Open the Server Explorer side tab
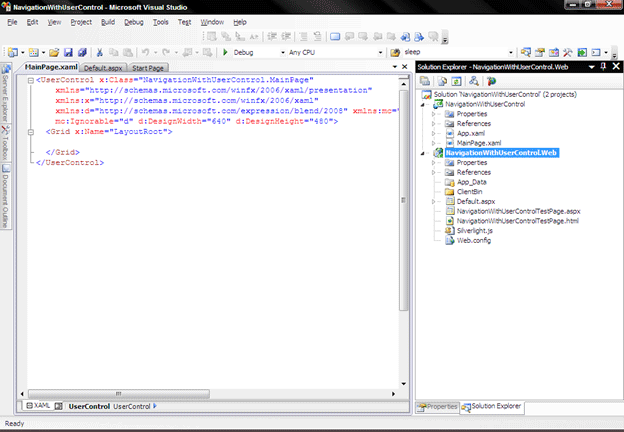Viewport: 624px width, 432px height. 6,93
